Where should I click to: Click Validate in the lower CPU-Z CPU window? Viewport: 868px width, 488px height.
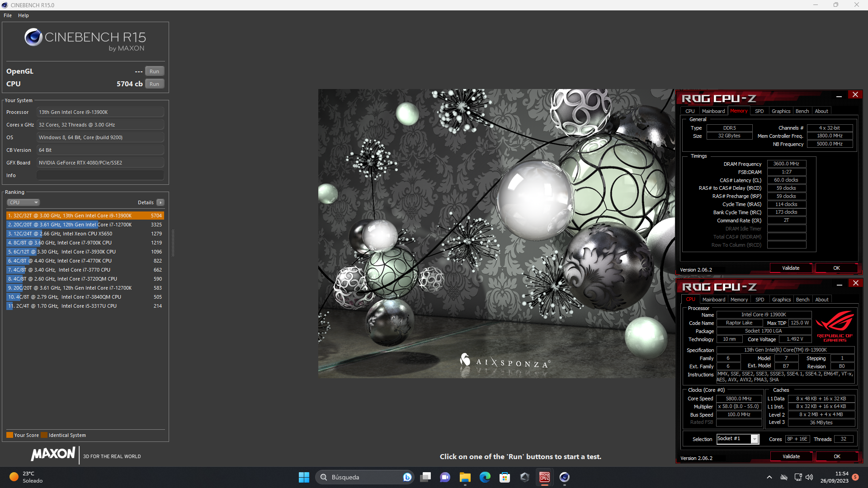pos(791,456)
